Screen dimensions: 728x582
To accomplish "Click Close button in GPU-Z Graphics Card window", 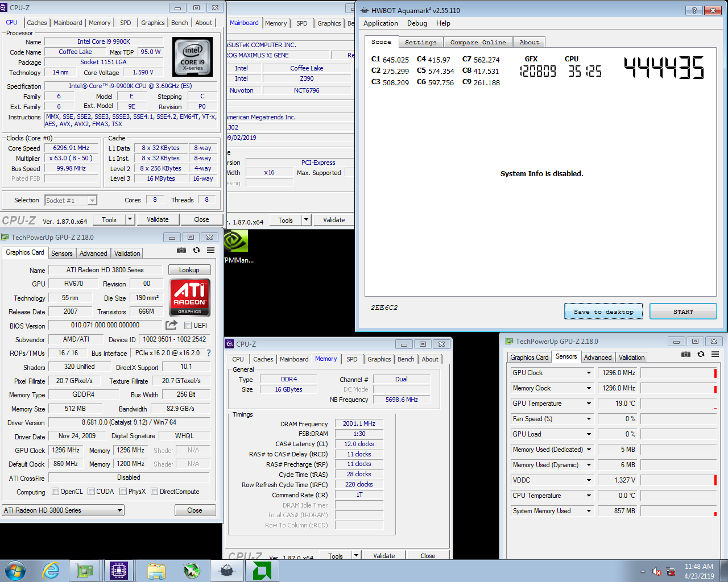I will 195,510.
